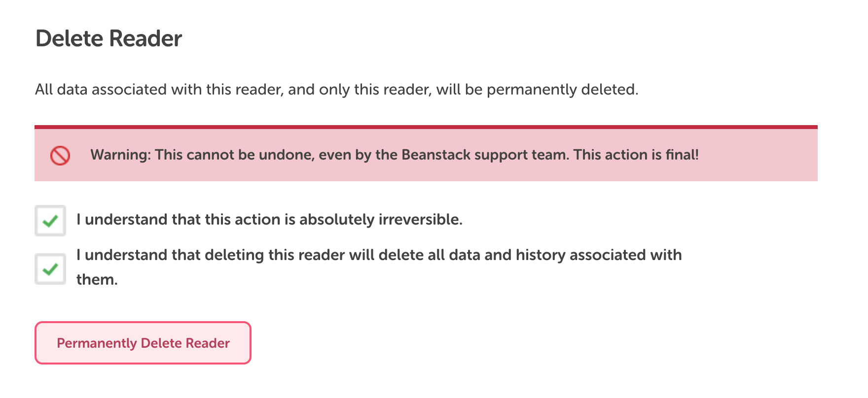The height and width of the screenshot is (398, 868).
Task: Click the 'Warning: This cannot be undone' message
Action: (x=395, y=155)
